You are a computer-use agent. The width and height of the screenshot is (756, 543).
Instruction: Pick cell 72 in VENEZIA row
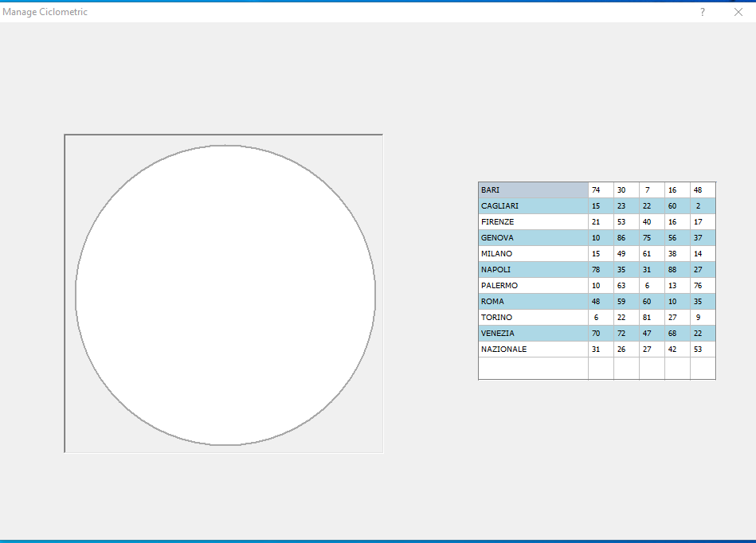pyautogui.click(x=626, y=333)
